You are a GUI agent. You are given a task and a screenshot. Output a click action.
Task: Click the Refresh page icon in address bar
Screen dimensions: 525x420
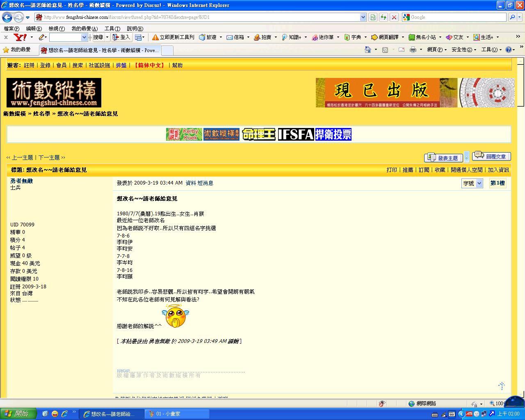(383, 17)
